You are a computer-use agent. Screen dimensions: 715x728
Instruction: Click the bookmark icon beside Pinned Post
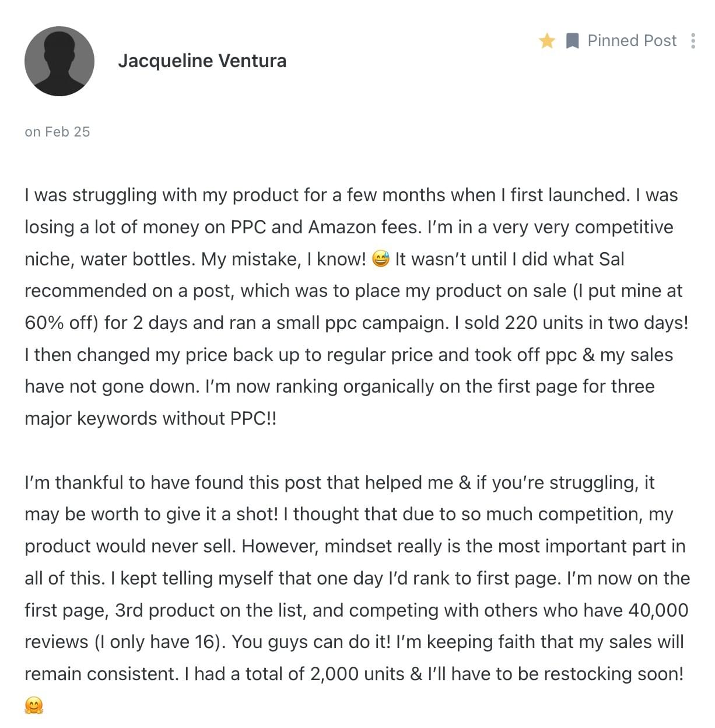point(573,41)
